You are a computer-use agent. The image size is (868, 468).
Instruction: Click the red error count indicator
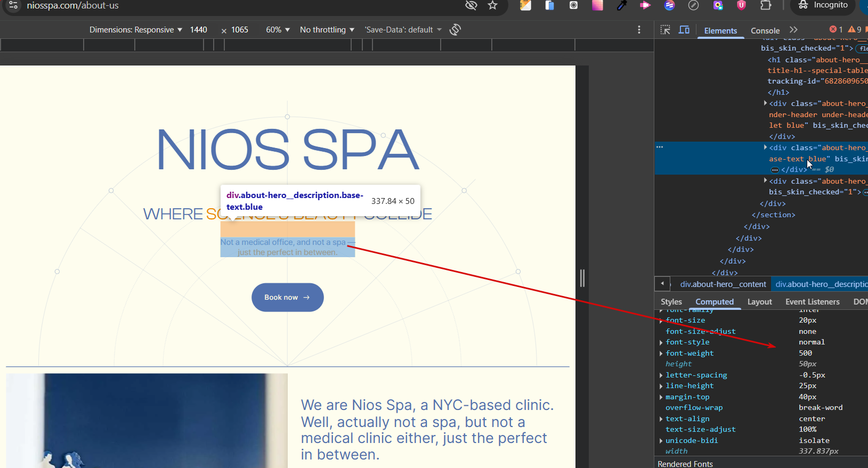coord(836,30)
